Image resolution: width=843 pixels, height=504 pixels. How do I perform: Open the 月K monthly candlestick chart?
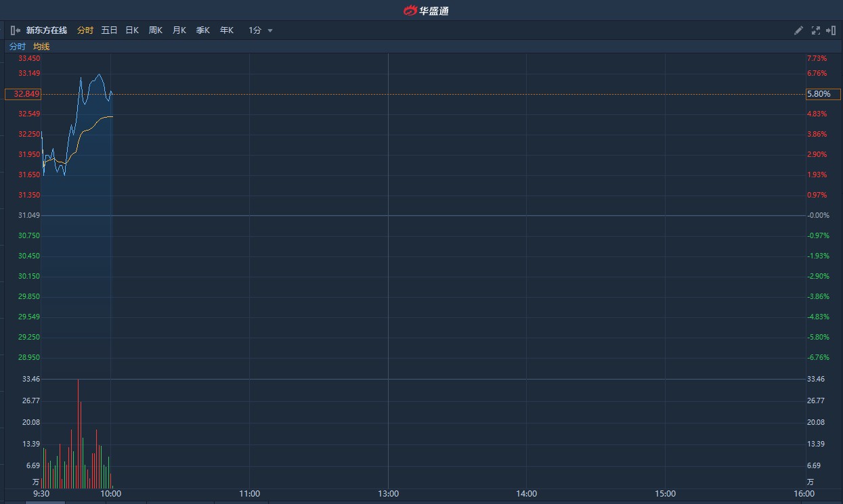click(179, 30)
